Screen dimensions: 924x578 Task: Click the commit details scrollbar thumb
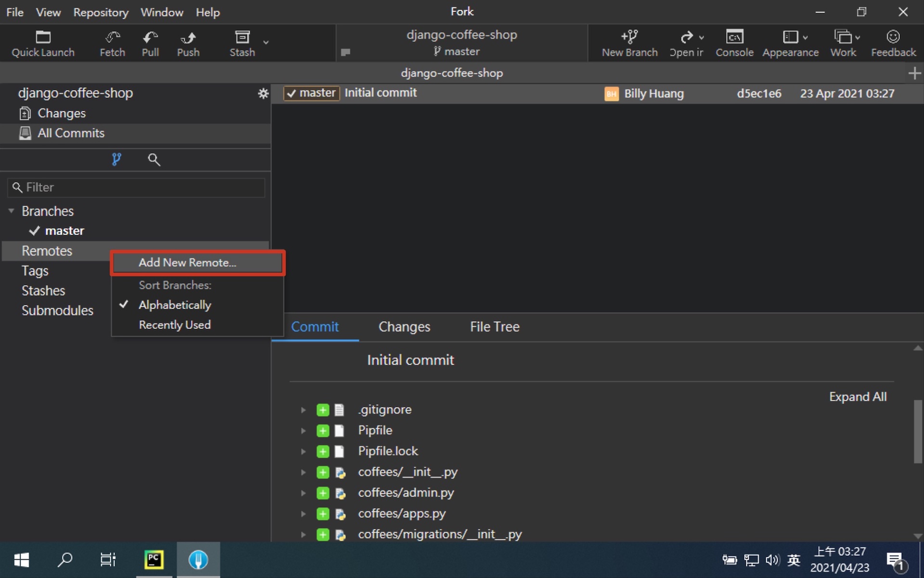coord(918,432)
